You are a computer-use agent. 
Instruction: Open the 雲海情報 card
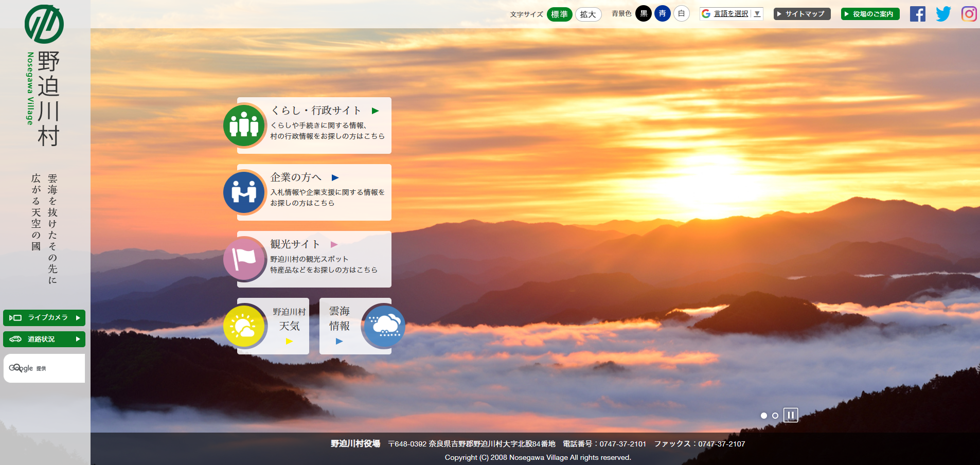[355, 326]
